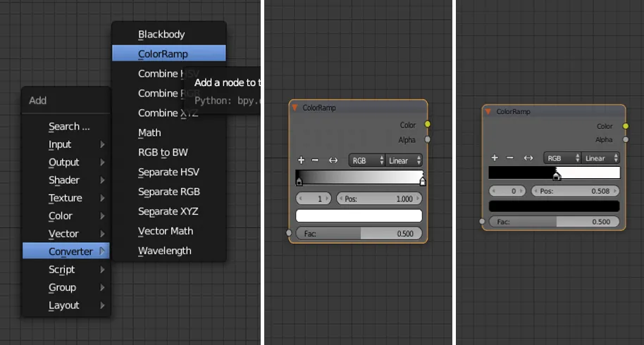This screenshot has width=644, height=345.
Task: Expand the Layout submenu
Action: tap(66, 305)
